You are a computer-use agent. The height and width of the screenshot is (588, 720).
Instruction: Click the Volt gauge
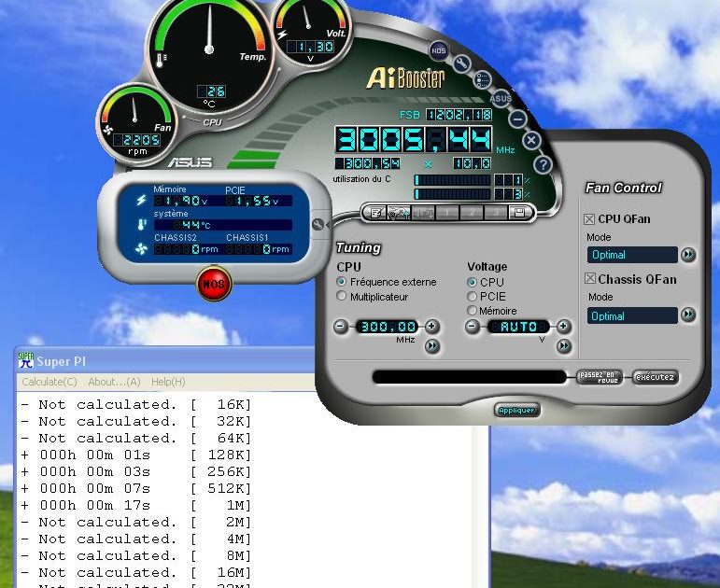pyautogui.click(x=312, y=32)
